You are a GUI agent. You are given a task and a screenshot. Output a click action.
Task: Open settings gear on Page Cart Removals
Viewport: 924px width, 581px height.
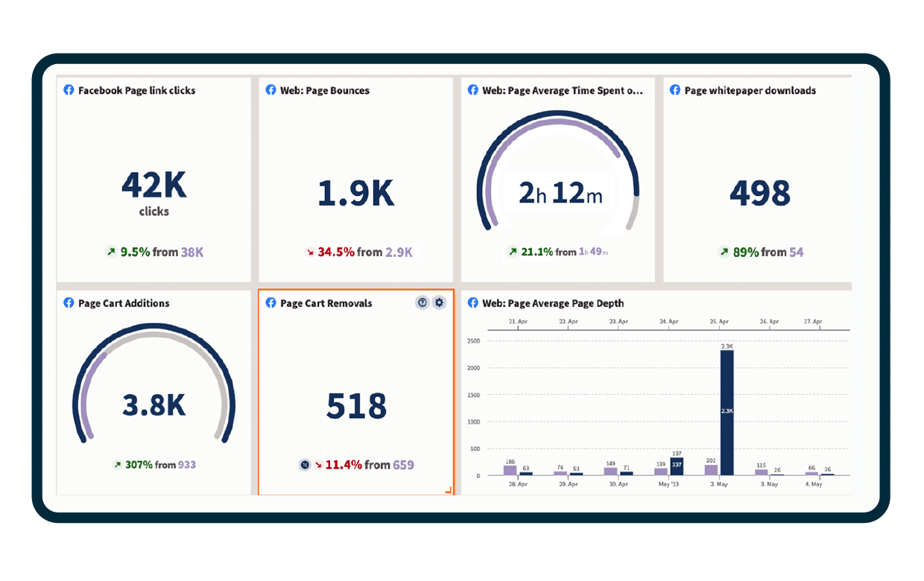[x=439, y=302]
